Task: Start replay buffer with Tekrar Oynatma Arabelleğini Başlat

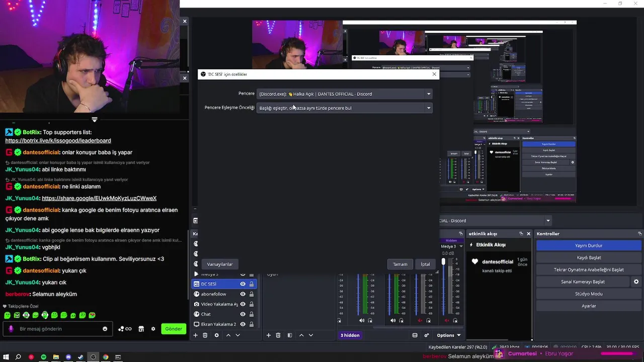Action: click(589, 269)
